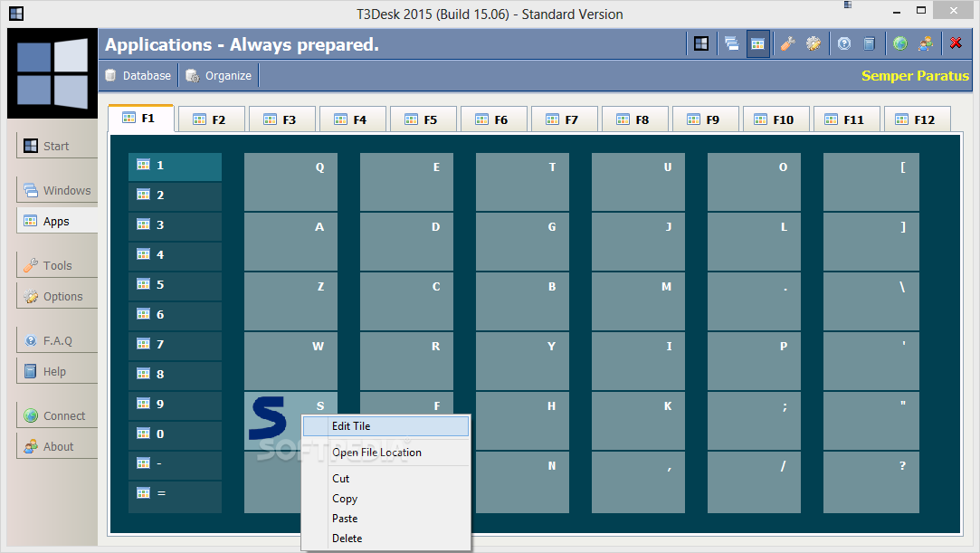The image size is (980, 553).
Task: Click the '[' application tile
Action: pyautogui.click(x=871, y=182)
